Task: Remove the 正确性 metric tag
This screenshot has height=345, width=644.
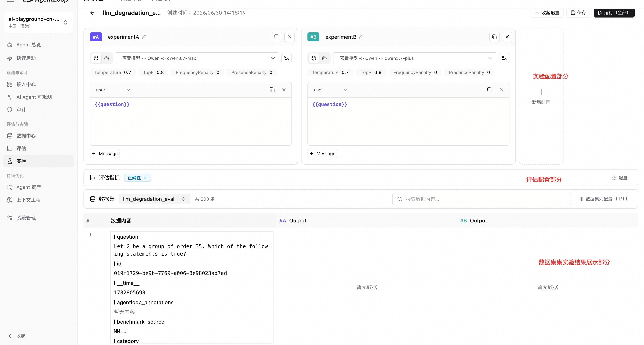Action: 145,178
